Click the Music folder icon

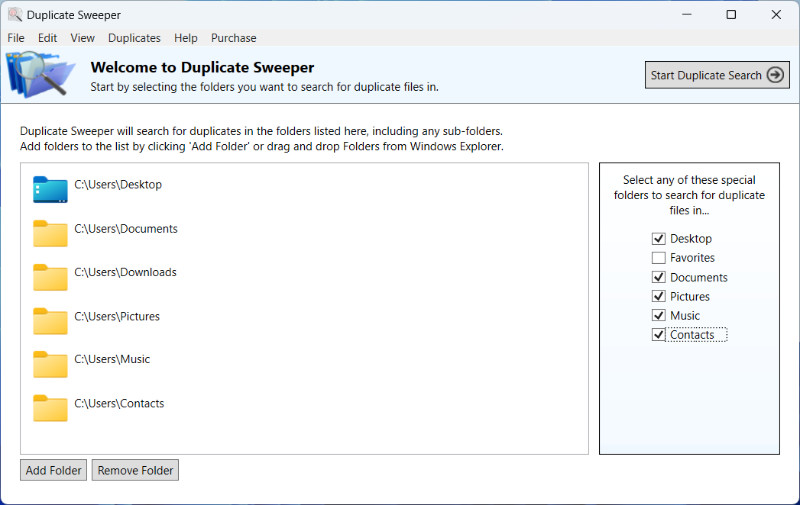click(50, 364)
